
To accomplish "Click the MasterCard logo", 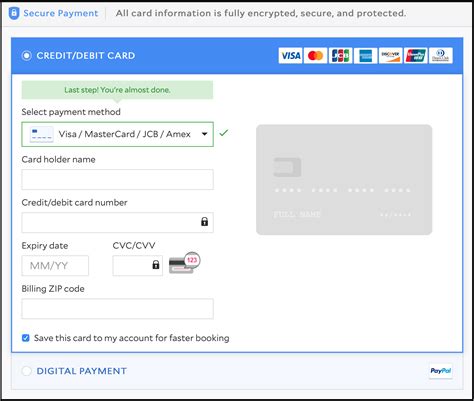I will point(315,55).
